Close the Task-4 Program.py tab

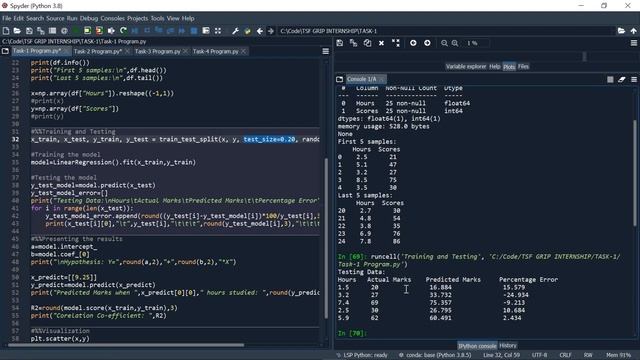pyautogui.click(x=244, y=51)
